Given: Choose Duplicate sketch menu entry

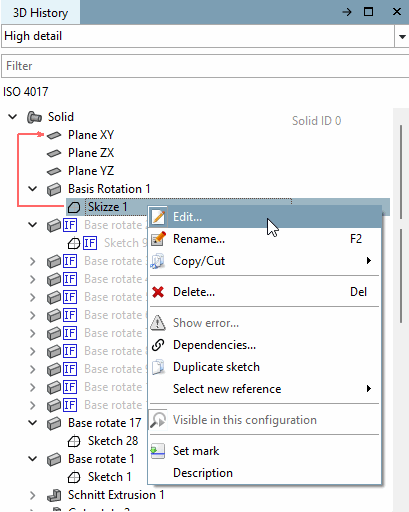Looking at the screenshot, I should click(x=265, y=367).
